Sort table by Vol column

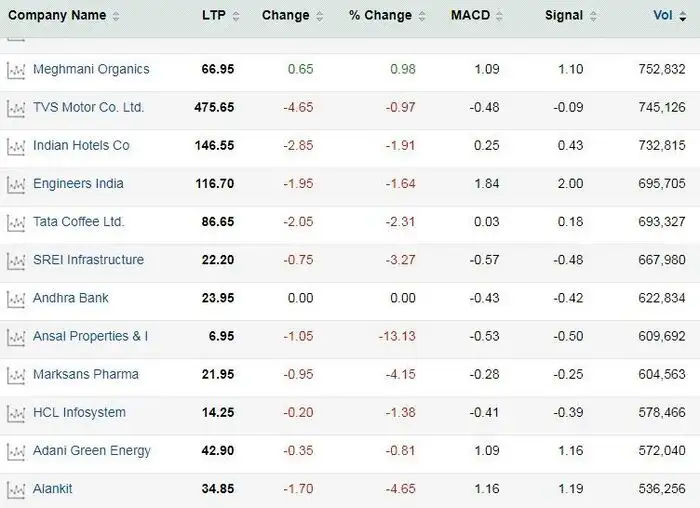click(663, 15)
